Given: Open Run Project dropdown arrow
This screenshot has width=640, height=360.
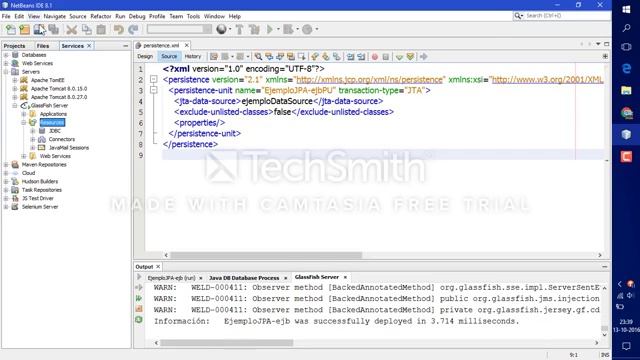Looking at the screenshot, I should point(278,29).
